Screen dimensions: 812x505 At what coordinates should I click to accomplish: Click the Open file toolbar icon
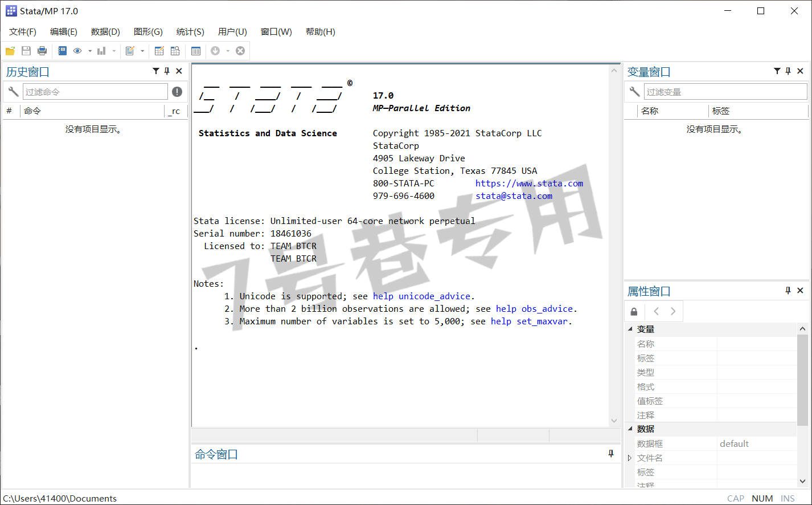coord(10,51)
